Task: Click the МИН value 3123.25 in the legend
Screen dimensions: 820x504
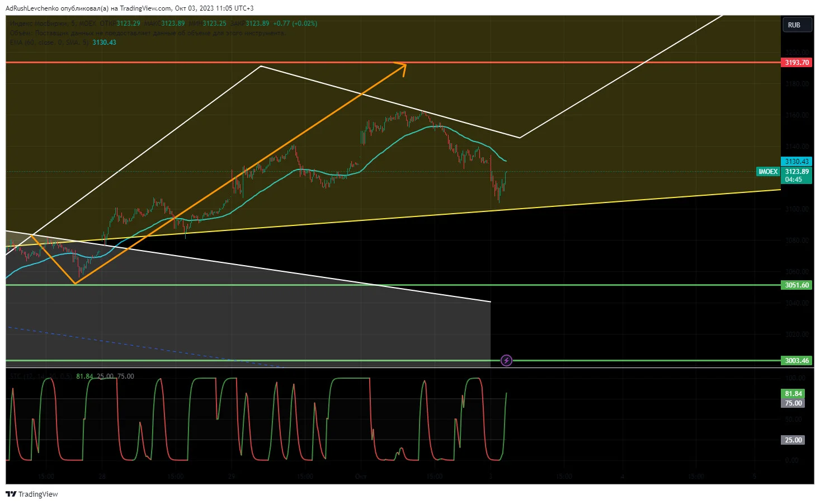Action: pos(214,23)
